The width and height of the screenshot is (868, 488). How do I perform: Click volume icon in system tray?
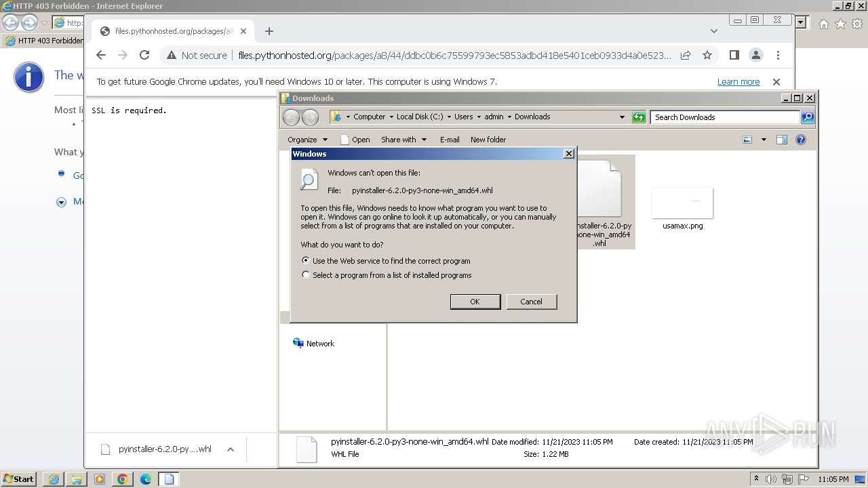[771, 479]
